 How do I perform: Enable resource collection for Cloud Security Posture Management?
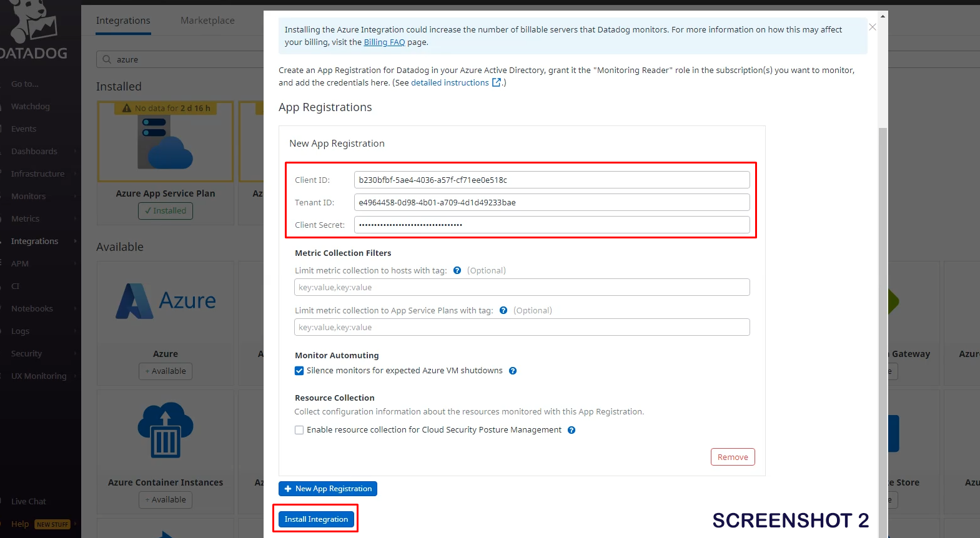pos(299,430)
